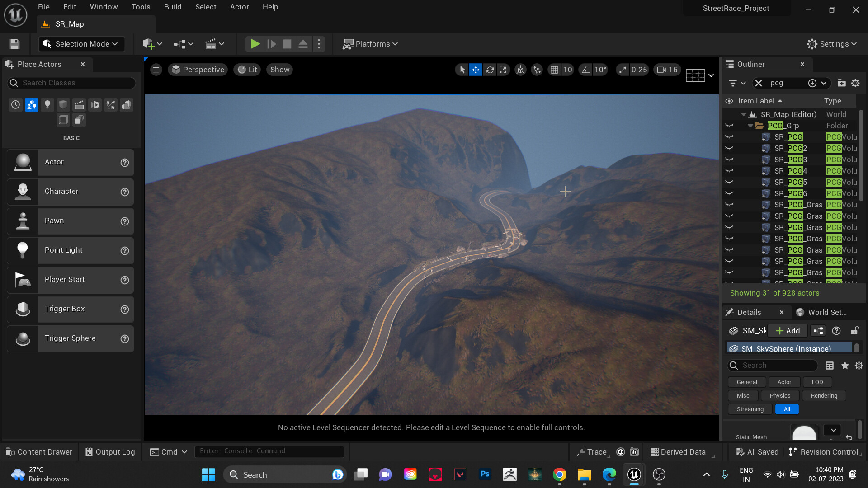Image resolution: width=868 pixels, height=488 pixels.
Task: Click the Play level button
Action: point(255,44)
